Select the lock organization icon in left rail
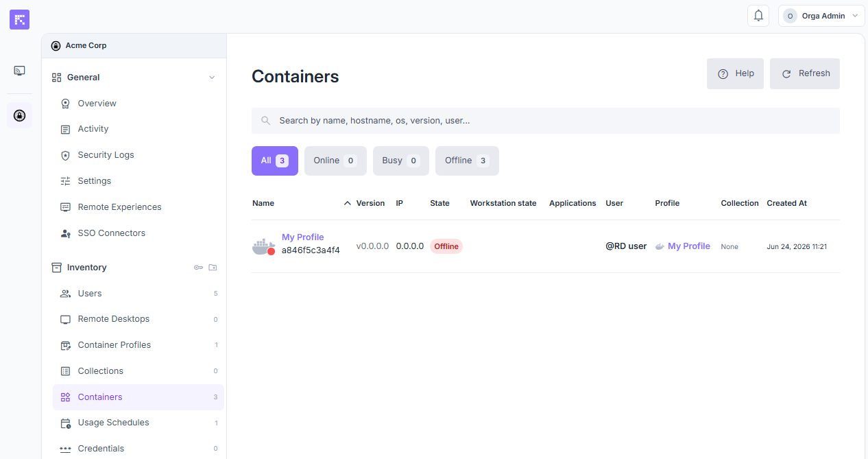Viewport: 868px width, 459px height. click(19, 115)
